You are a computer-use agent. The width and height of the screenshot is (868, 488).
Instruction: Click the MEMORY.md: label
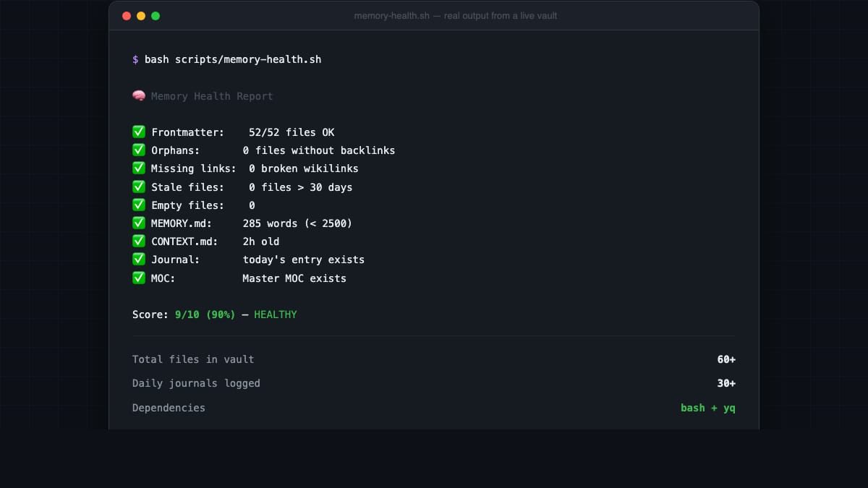click(182, 223)
